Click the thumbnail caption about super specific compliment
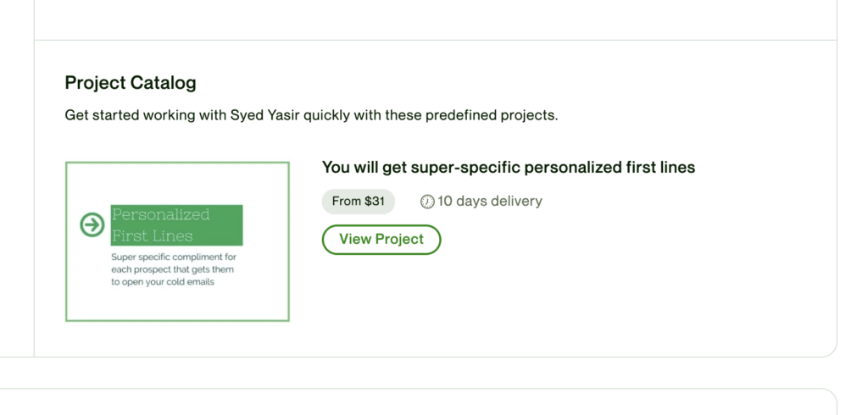 click(x=173, y=257)
